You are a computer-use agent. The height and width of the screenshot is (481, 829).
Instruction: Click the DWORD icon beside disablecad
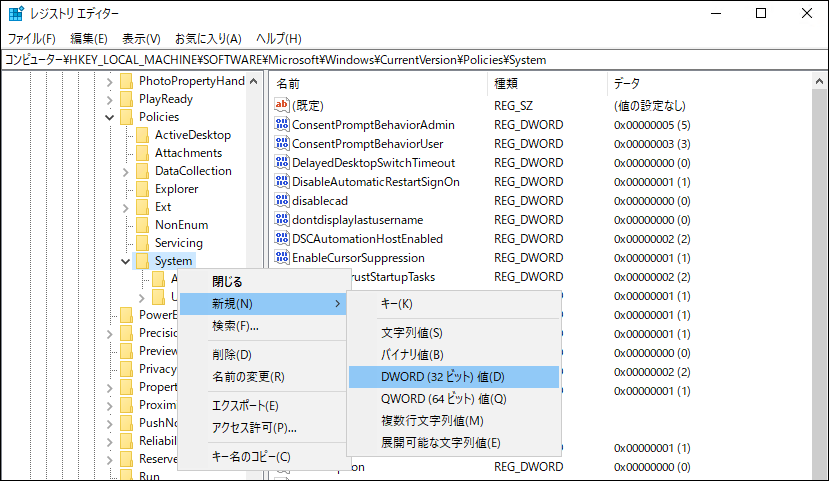click(281, 201)
